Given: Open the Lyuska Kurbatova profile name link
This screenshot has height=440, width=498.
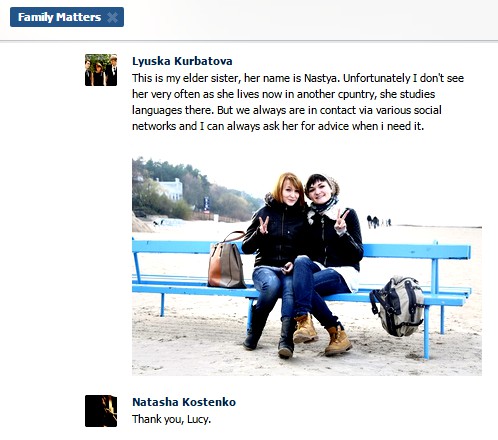Looking at the screenshot, I should [182, 61].
